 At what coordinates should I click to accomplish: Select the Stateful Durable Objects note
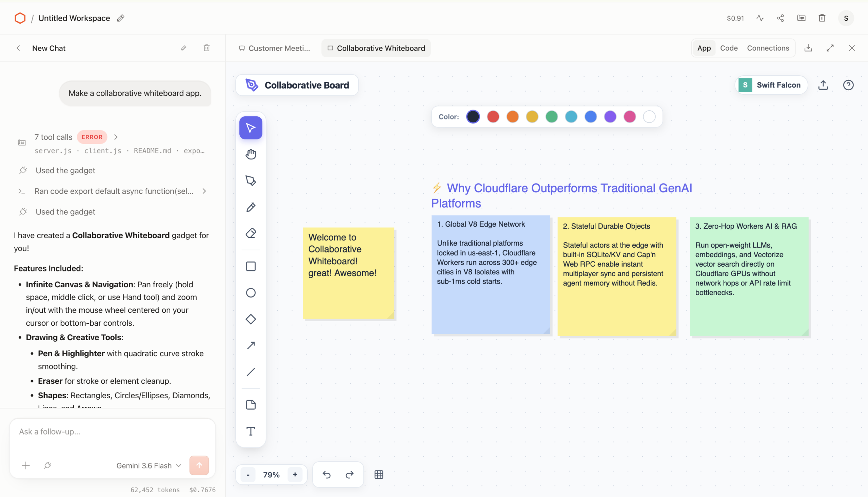pos(617,276)
